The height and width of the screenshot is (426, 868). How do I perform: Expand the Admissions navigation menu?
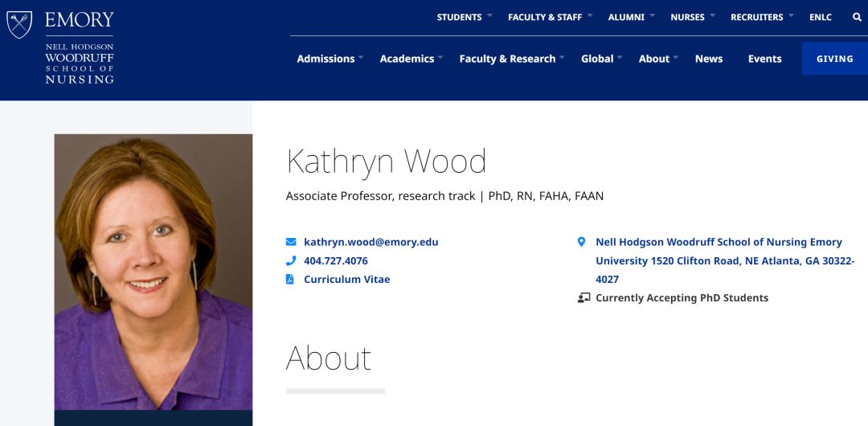pos(330,59)
